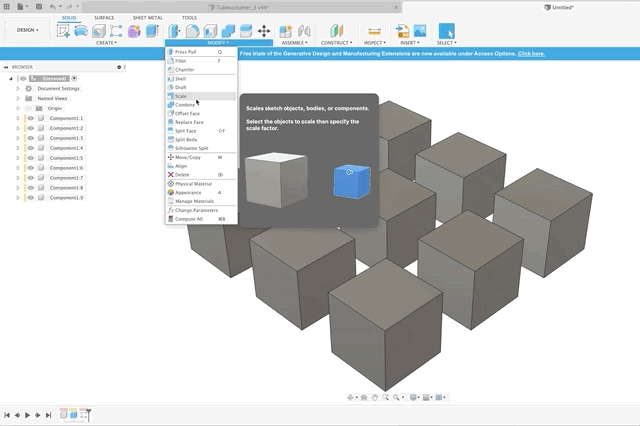Screen dimensions: 640x426
Task: Click the Appearance icon in Modify menu
Action: [x=171, y=192]
